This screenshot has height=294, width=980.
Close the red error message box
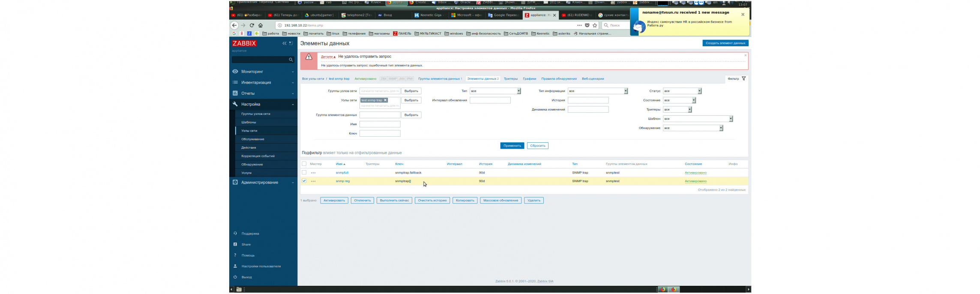tap(745, 55)
